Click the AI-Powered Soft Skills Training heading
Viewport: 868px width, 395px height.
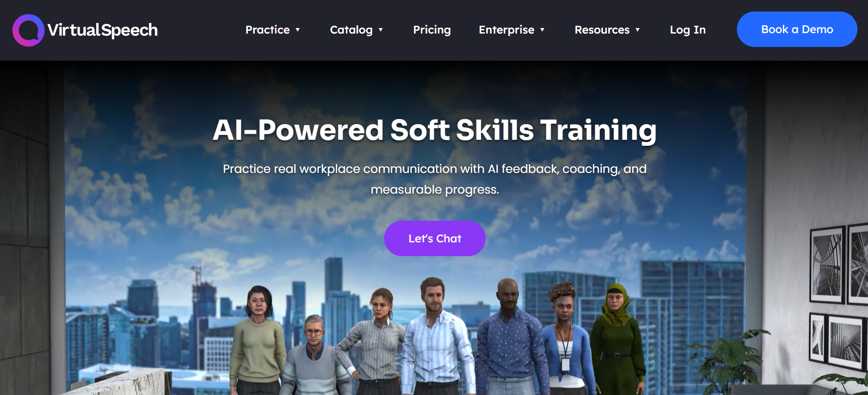tap(435, 130)
